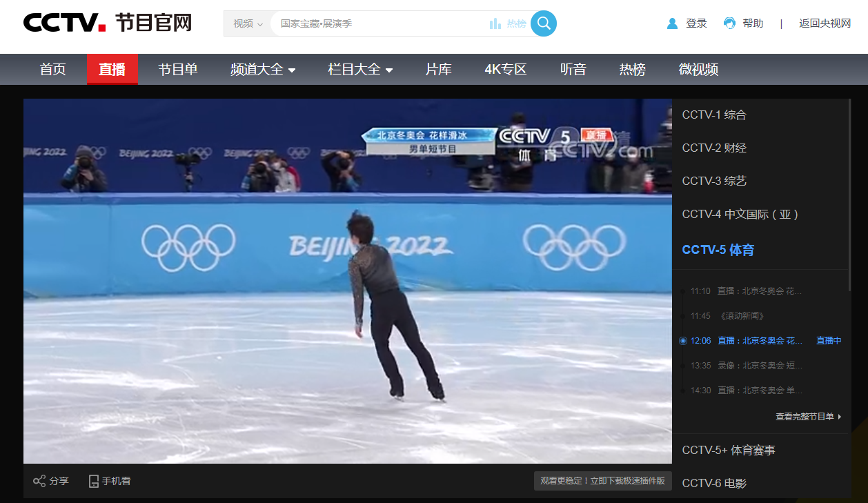Image resolution: width=868 pixels, height=503 pixels.
Task: Click the CCTV 节目官网 logo
Action: coord(108,22)
